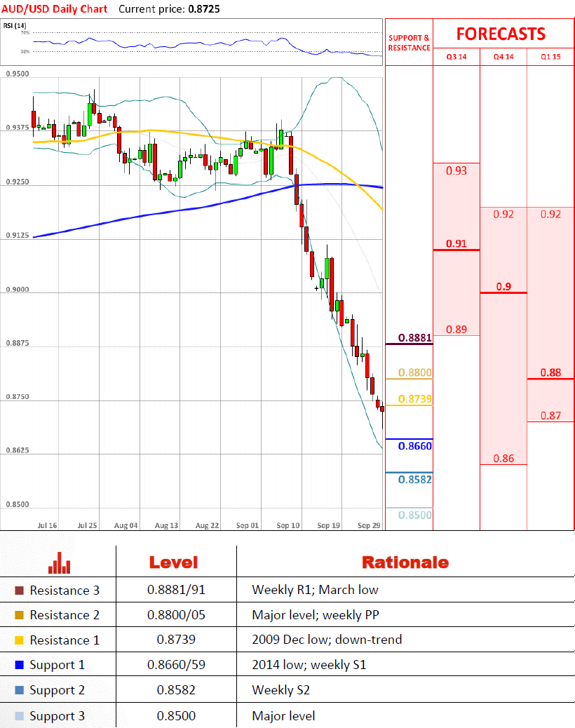
Task: Click the RSI (14) label
Action: click(15, 25)
